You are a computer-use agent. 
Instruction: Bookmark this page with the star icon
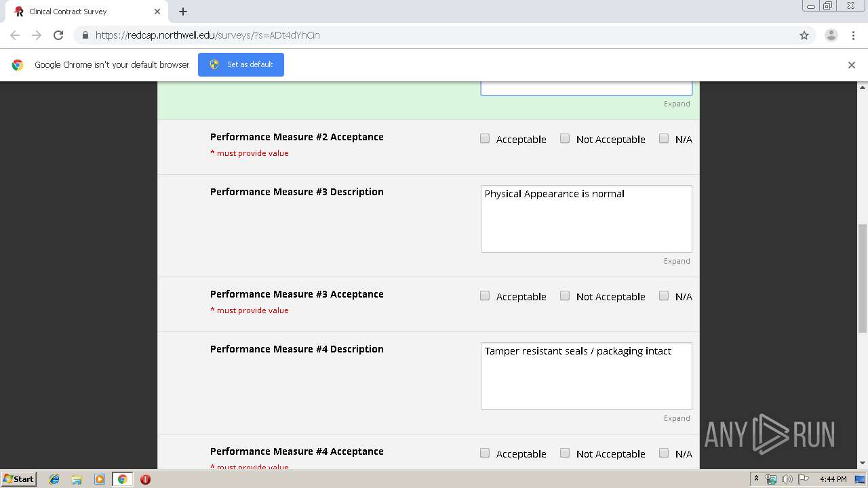pos(804,35)
